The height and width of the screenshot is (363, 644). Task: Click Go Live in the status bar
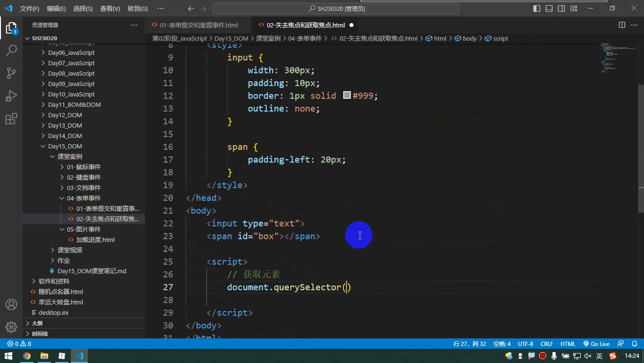[x=596, y=344]
